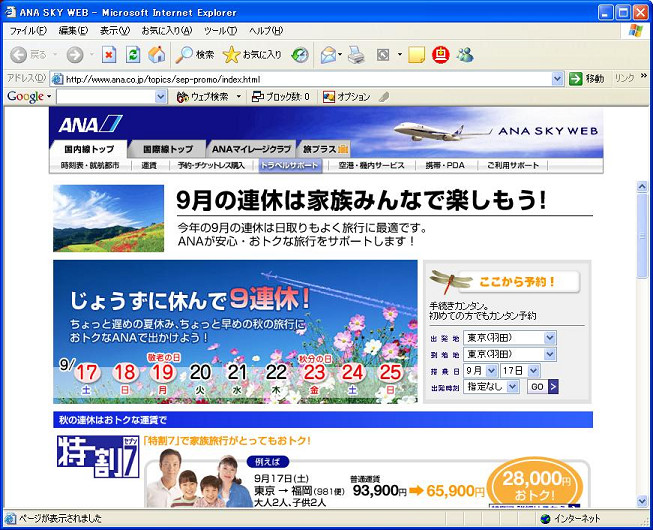This screenshot has width=653, height=530.
Task: Click the red circular stamp toolbar icon
Action: (441, 55)
